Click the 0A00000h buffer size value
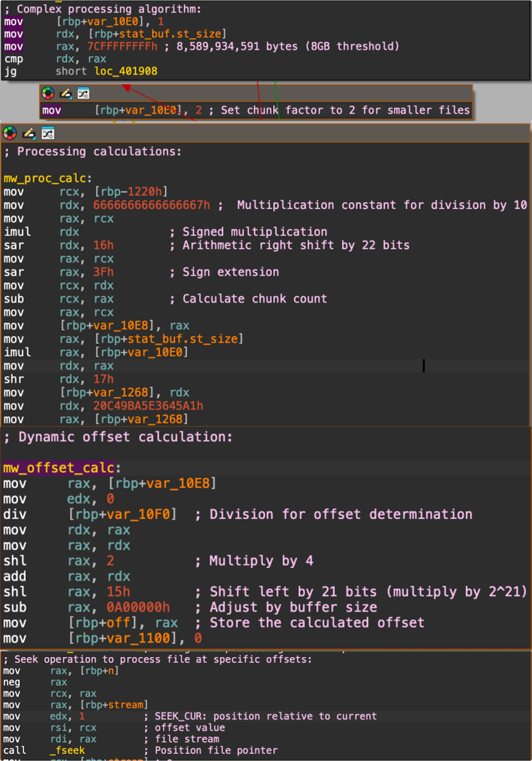The image size is (532, 761). click(138, 607)
